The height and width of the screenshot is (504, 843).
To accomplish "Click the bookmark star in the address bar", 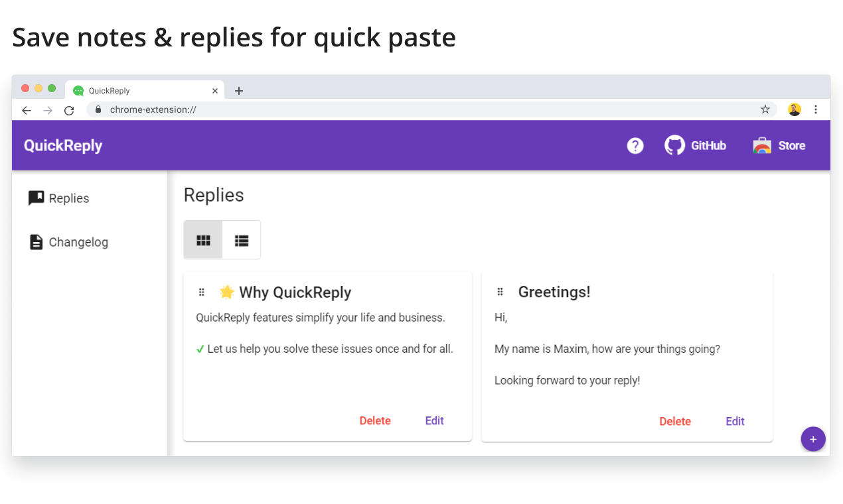I will [765, 109].
